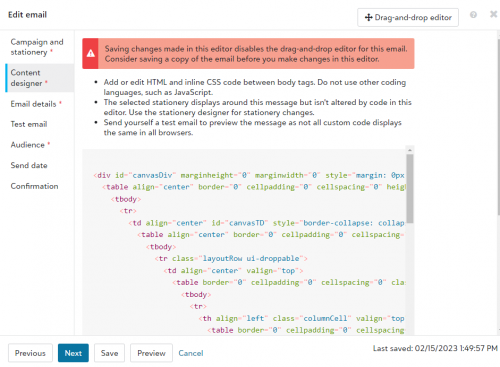Select the Audience step
This screenshot has height=367, width=500.
(x=30, y=145)
